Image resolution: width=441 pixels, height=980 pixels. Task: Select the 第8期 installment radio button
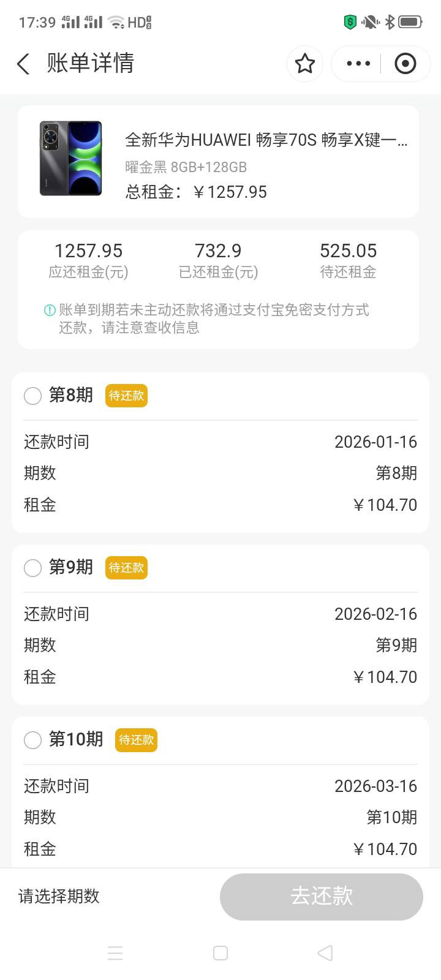[32, 396]
